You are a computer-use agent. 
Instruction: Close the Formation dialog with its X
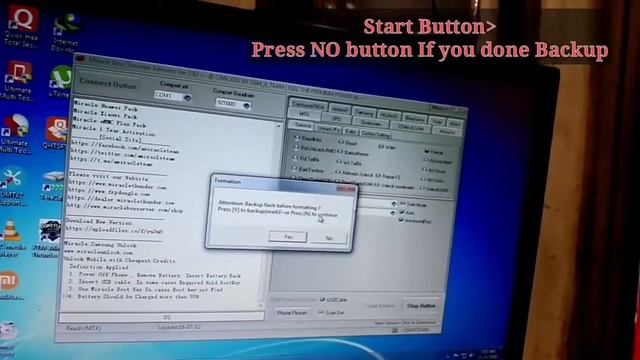[346, 189]
